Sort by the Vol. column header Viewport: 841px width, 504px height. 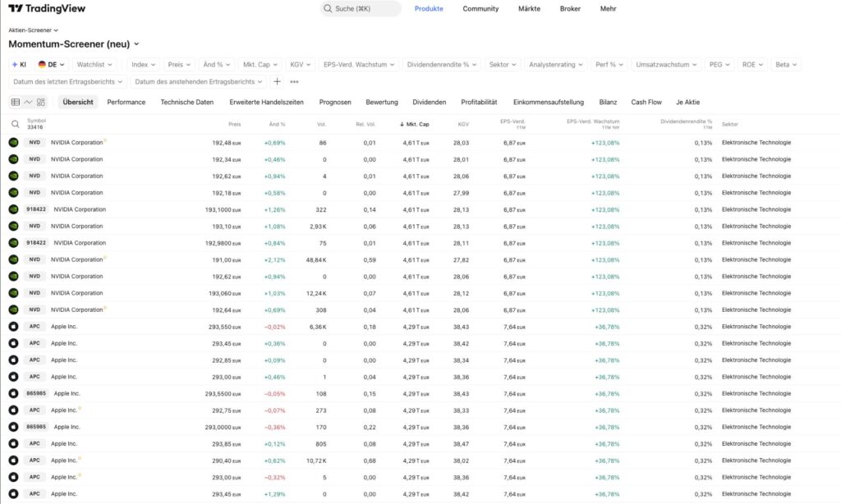[321, 125]
